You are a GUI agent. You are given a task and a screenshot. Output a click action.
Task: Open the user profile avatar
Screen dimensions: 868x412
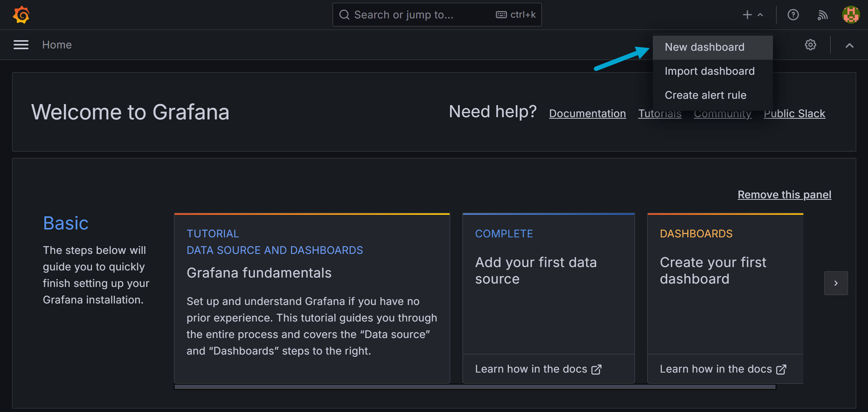click(x=851, y=15)
